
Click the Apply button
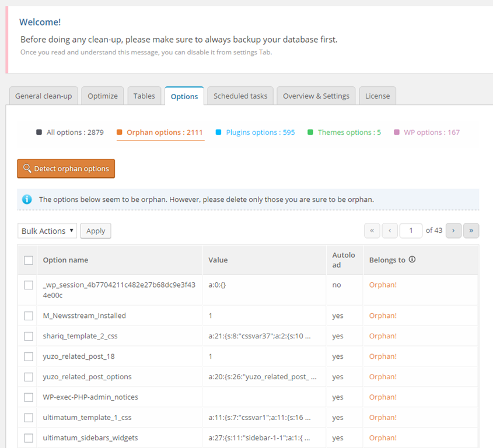(96, 231)
